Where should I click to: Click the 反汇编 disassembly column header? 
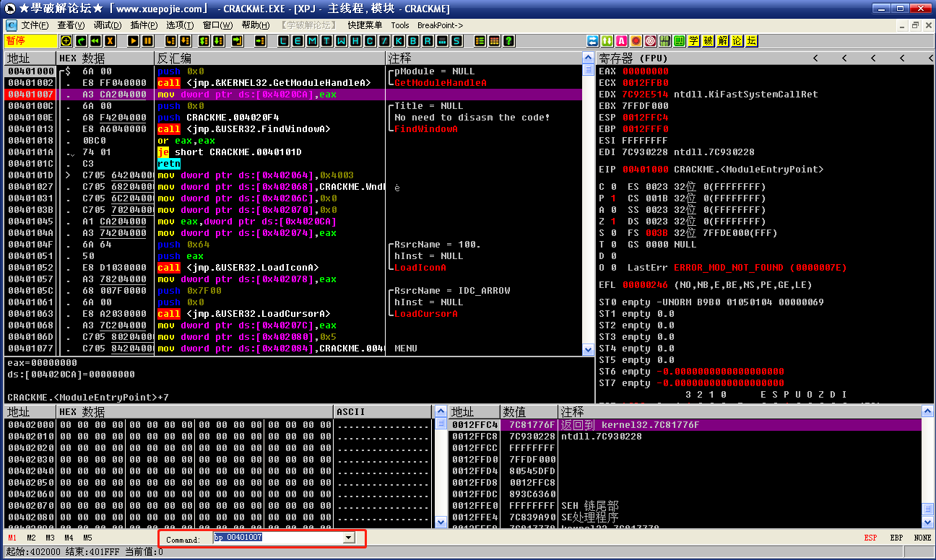[x=175, y=58]
